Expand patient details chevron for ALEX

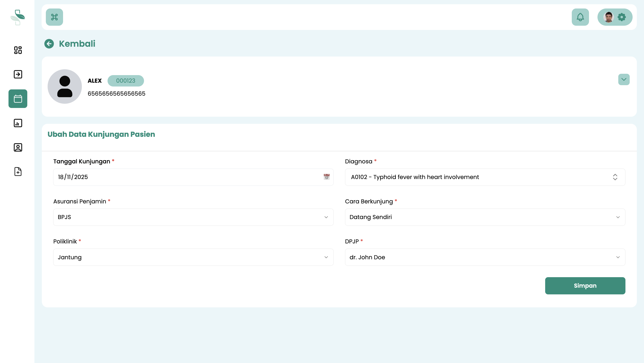pos(624,79)
